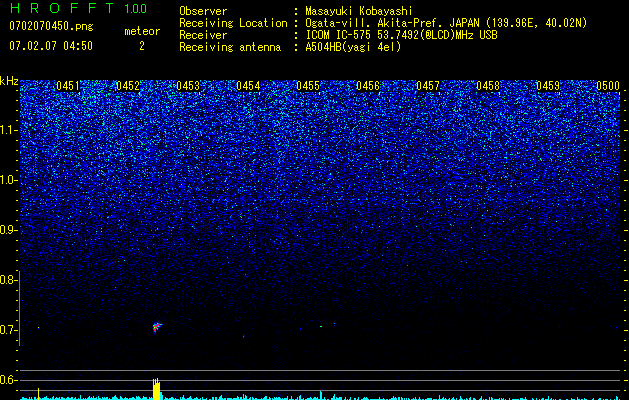Image resolution: width=629 pixels, height=400 pixels.
Task: Click the A504HB(yagi 4el) antenna text
Action: tap(353, 47)
